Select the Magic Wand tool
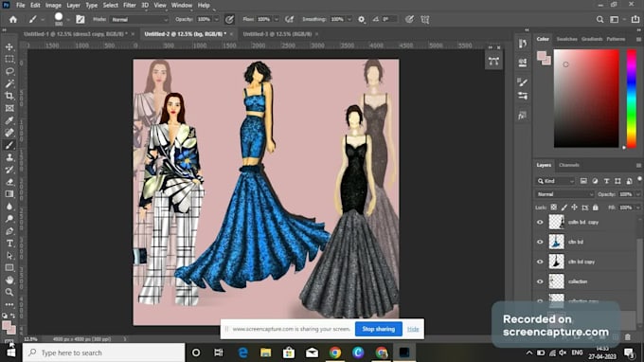The image size is (644, 362). coord(9,83)
